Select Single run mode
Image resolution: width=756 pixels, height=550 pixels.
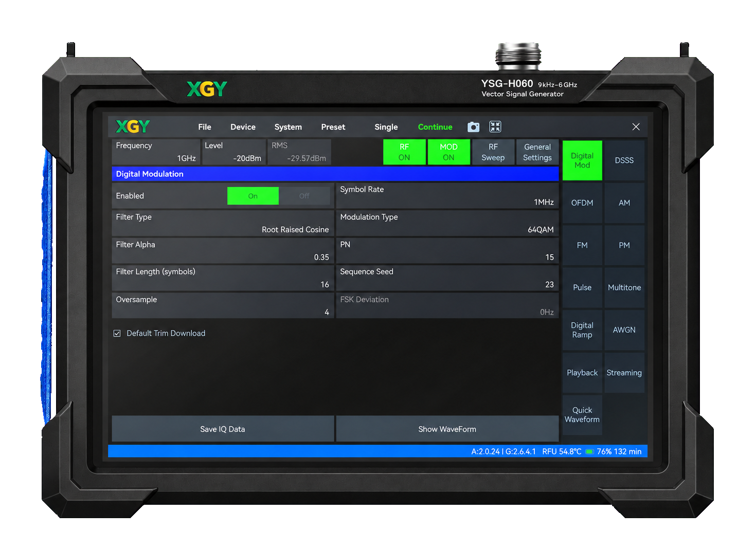coord(386,127)
